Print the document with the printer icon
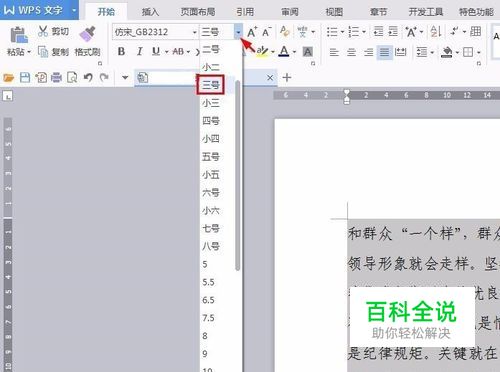500x372 pixels. pyautogui.click(x=56, y=78)
